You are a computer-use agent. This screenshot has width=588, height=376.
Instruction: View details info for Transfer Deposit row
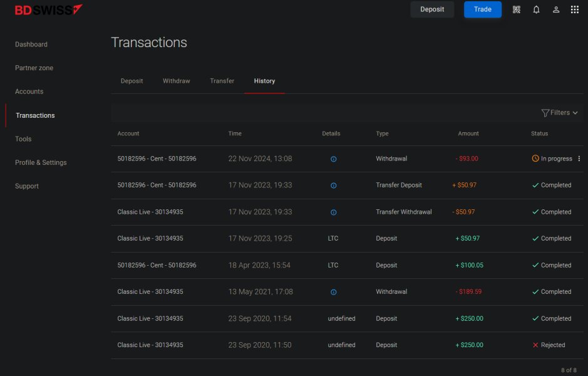coord(333,185)
